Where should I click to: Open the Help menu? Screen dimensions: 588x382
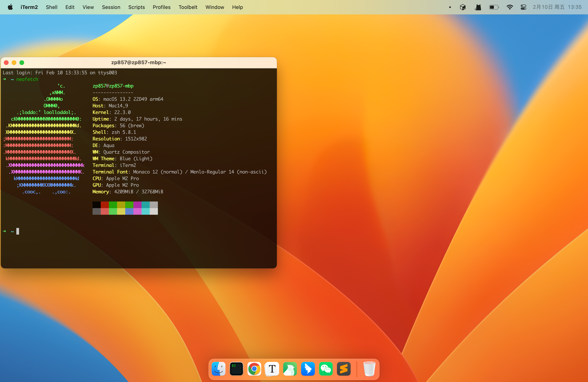point(237,7)
